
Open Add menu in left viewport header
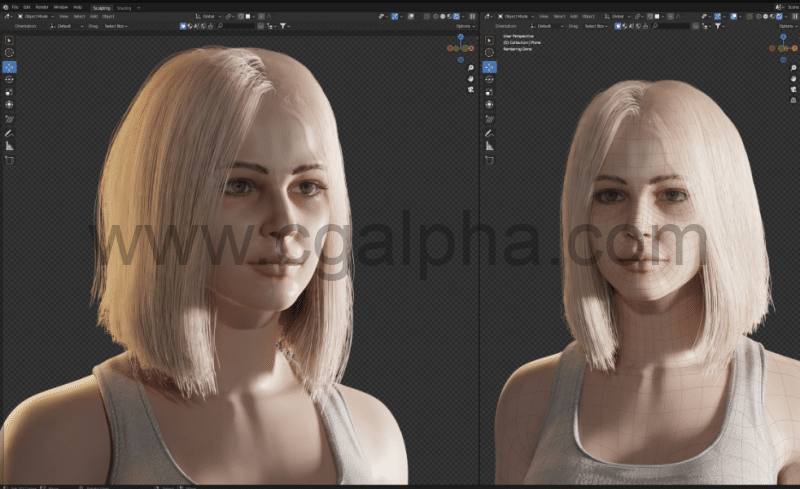point(94,16)
